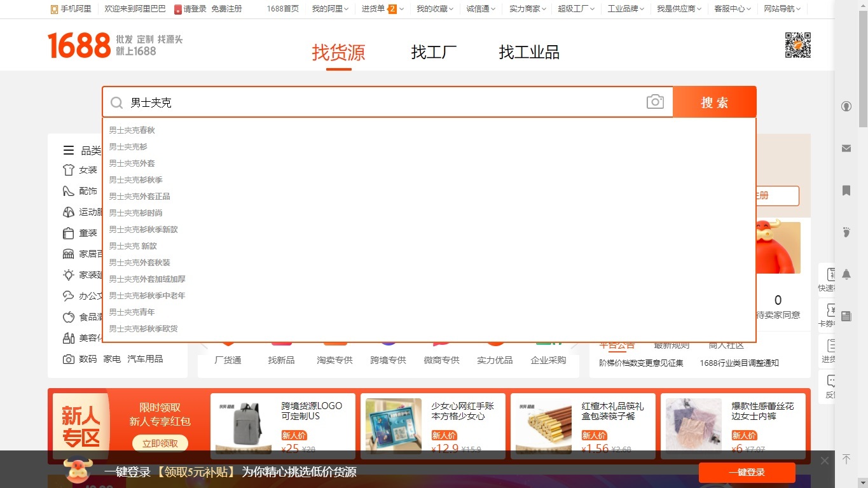Click the 童装 category icon
868x488 pixels.
(69, 233)
